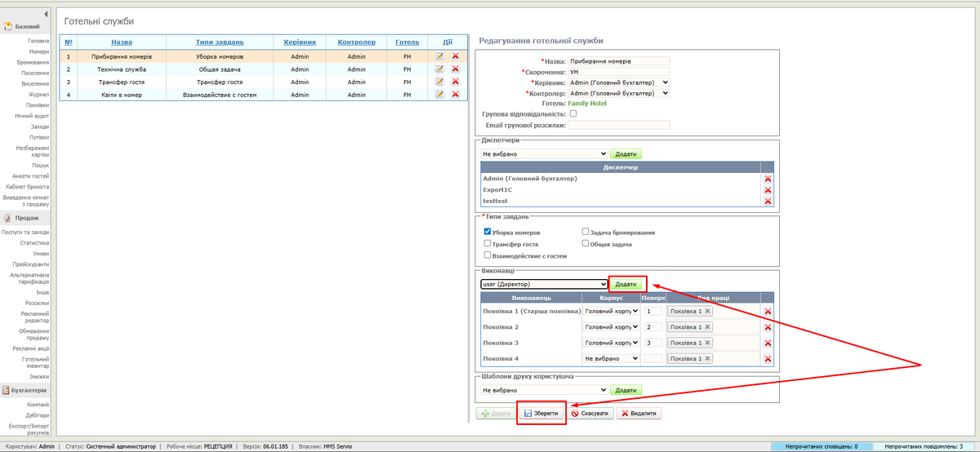Screen dimensions: 980x452
Task: Delete the Квіти в номер service row
Action: (x=455, y=95)
